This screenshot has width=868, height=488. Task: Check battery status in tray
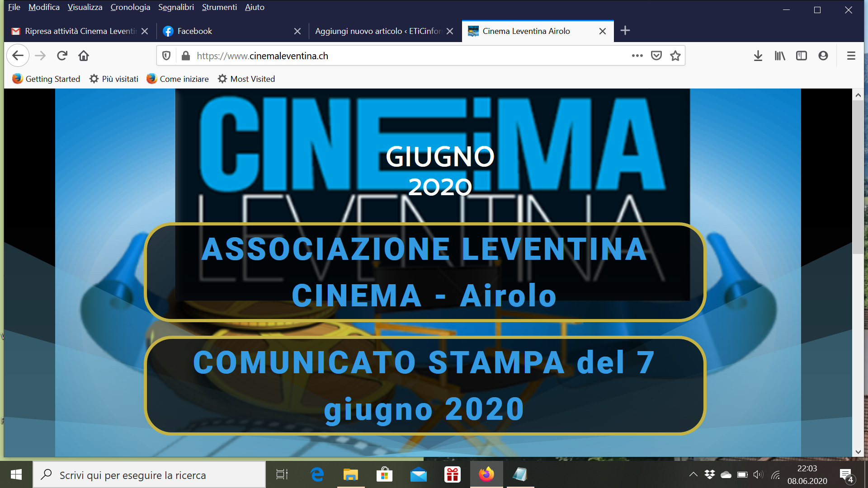point(742,474)
